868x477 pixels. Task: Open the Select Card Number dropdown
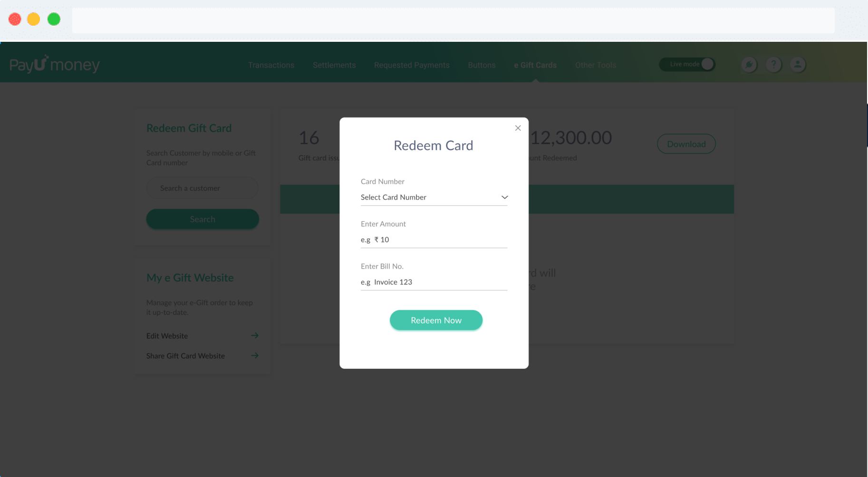434,197
